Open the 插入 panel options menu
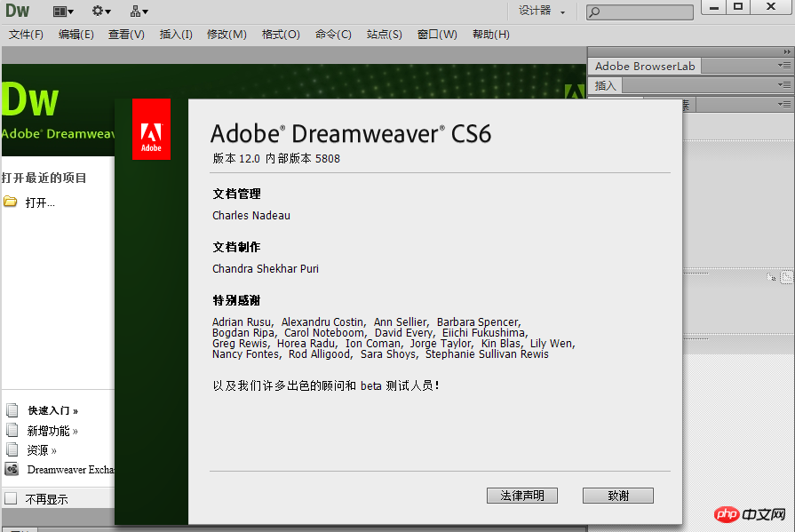The height and width of the screenshot is (532, 795). [783, 84]
